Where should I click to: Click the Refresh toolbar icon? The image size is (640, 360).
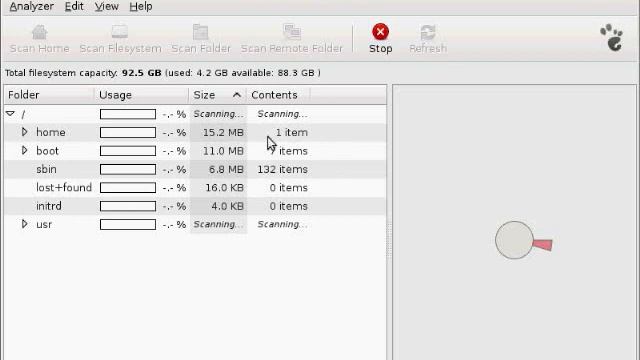428,32
